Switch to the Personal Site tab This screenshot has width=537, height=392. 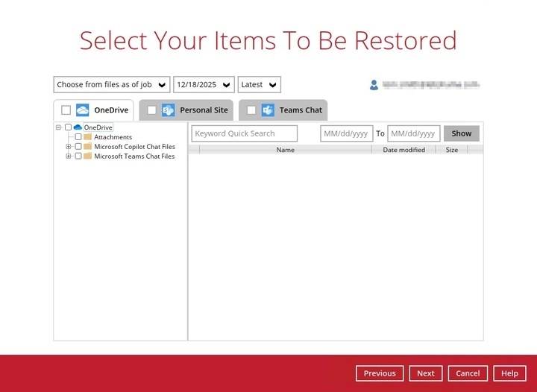pyautogui.click(x=186, y=110)
